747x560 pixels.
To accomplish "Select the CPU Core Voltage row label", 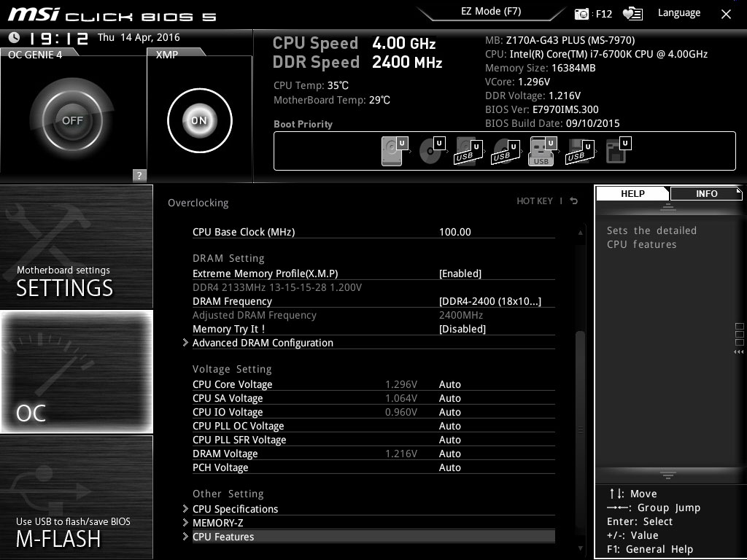I will [233, 384].
